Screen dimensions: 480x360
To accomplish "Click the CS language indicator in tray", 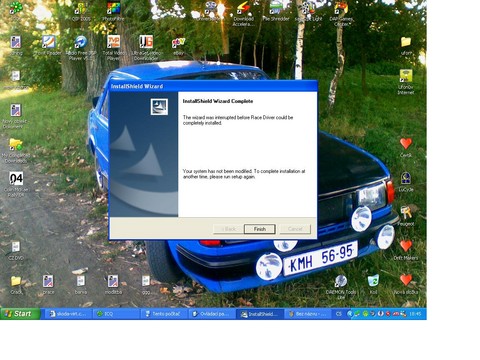I will click(339, 314).
